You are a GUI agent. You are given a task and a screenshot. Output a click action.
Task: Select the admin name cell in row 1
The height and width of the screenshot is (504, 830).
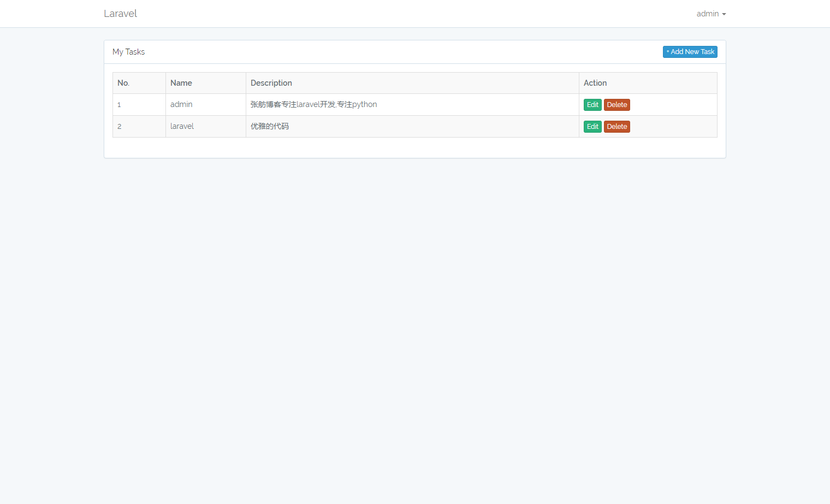click(x=181, y=104)
